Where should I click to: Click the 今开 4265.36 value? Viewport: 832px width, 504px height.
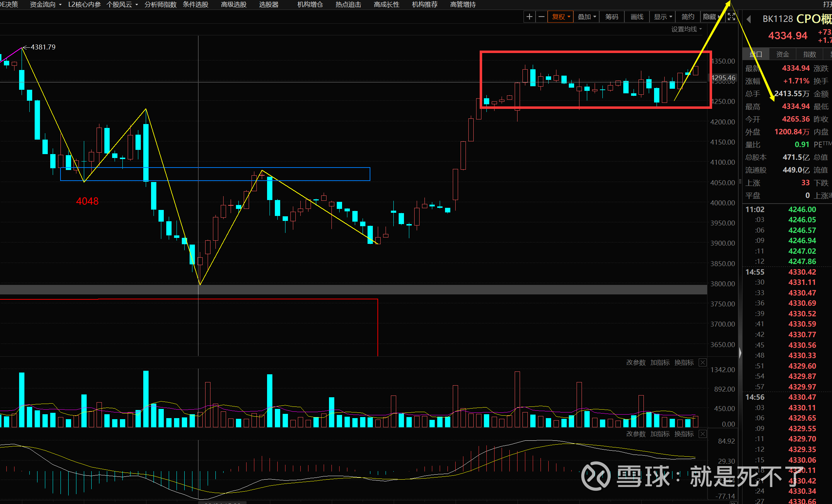[x=796, y=119]
